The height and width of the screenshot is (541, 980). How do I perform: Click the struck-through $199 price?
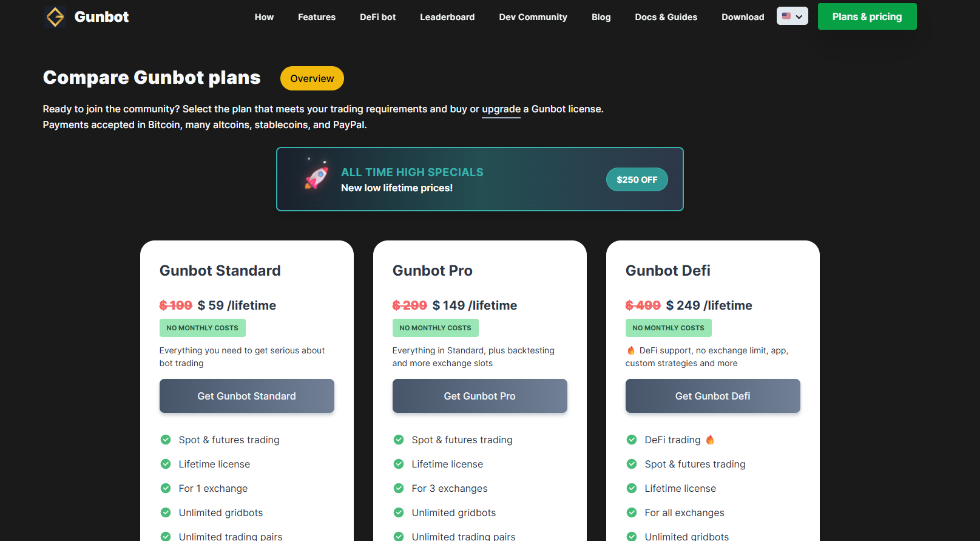pyautogui.click(x=176, y=305)
